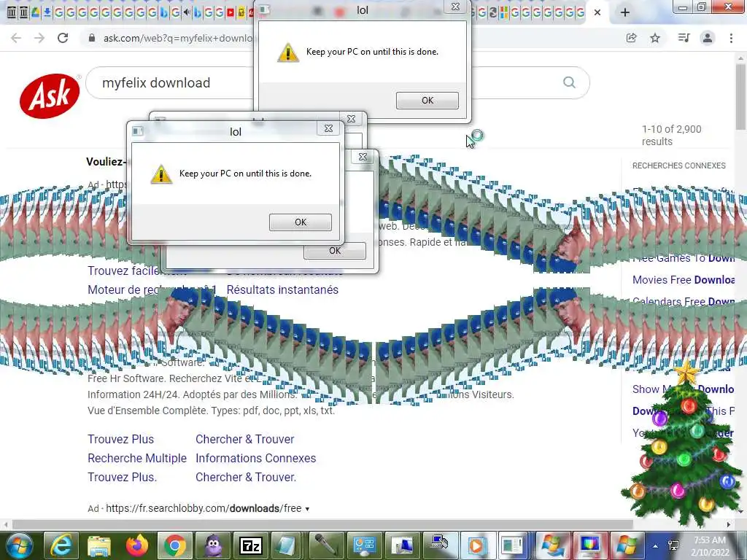This screenshot has width=747, height=560.
Task: Open the notepad-style taskbar icon
Action: [x=287, y=545]
